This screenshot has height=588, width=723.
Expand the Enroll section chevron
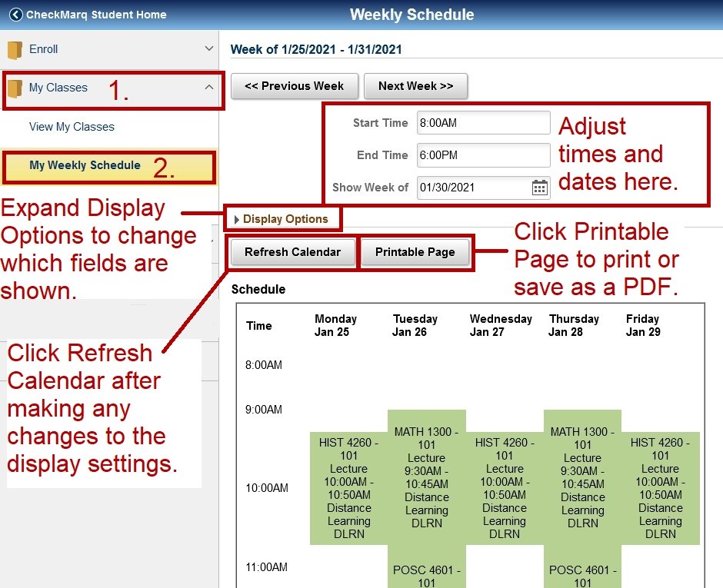(208, 49)
